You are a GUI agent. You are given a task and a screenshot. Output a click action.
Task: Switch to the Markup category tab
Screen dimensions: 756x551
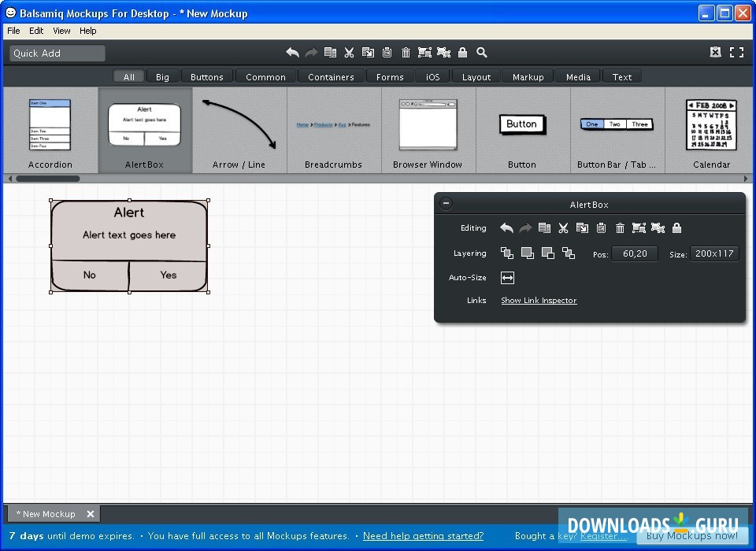528,76
